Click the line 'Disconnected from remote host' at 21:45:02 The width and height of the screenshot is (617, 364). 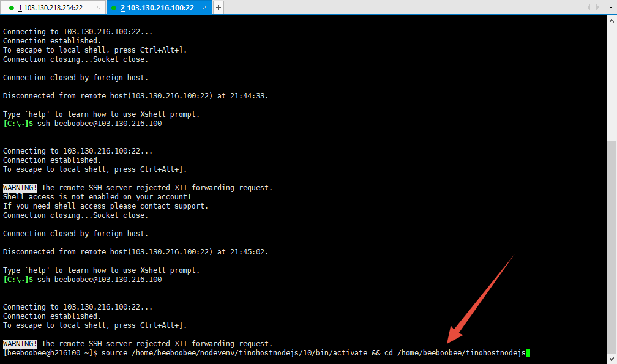coord(135,252)
